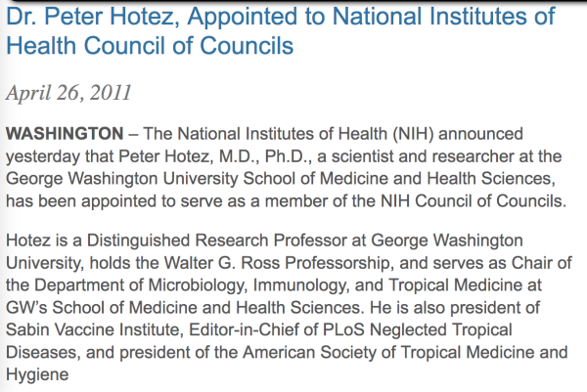Click the final word 'Hygiene'
Image resolution: width=587 pixels, height=392 pixels.
(37, 374)
